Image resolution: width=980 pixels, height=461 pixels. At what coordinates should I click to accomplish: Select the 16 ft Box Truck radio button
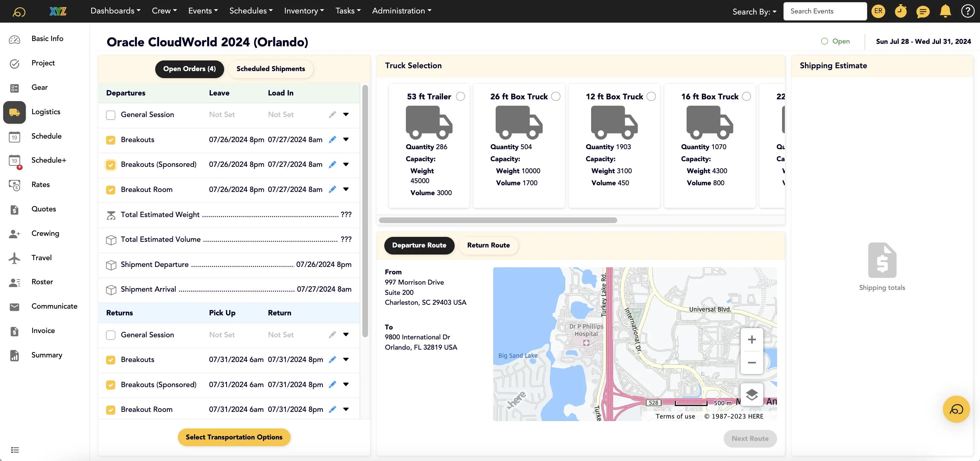tap(746, 97)
